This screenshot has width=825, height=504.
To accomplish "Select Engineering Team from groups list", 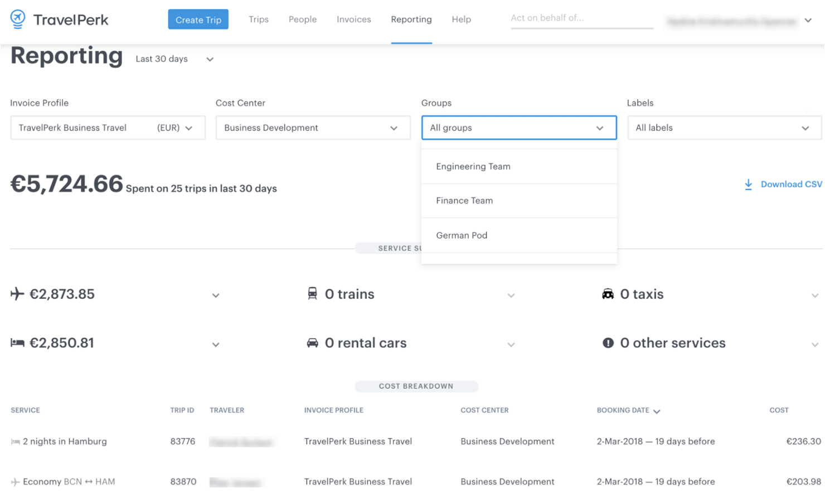I will pos(519,167).
